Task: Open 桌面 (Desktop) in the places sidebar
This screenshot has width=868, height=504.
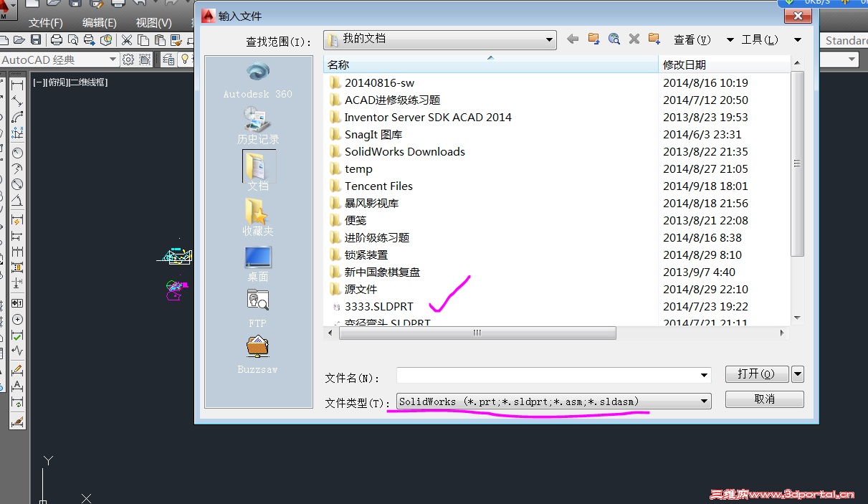Action: click(258, 263)
